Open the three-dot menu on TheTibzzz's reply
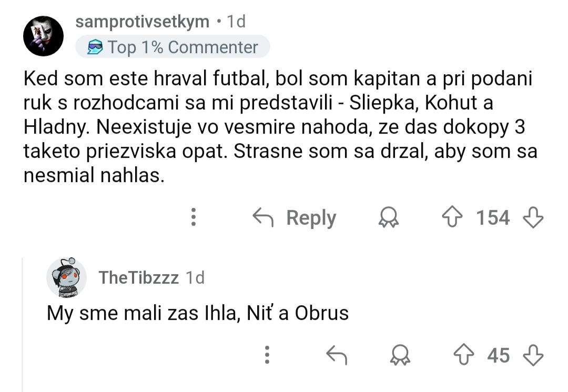 tap(267, 356)
